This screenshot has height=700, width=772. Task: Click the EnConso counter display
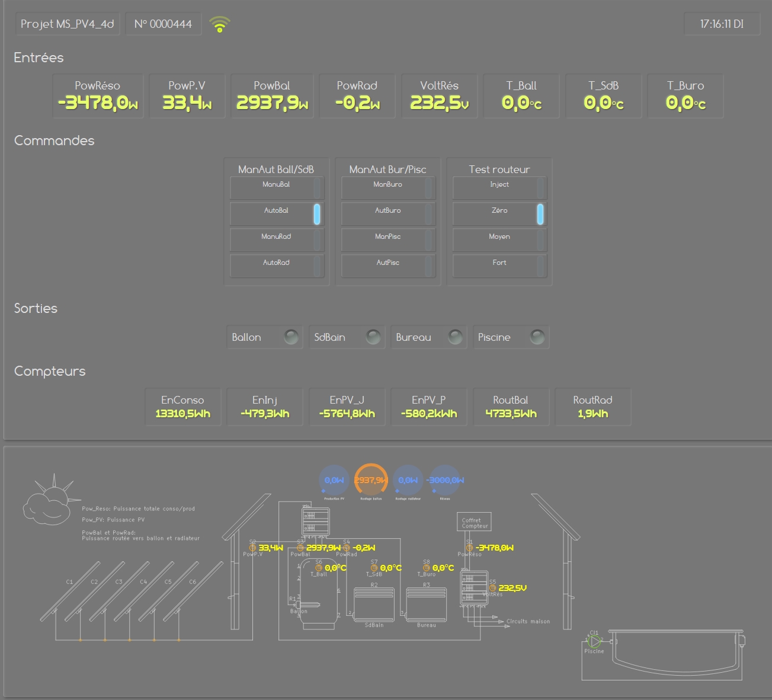point(182,407)
